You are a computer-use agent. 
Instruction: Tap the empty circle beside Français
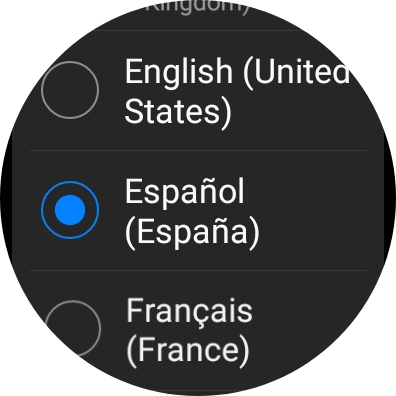click(x=72, y=328)
